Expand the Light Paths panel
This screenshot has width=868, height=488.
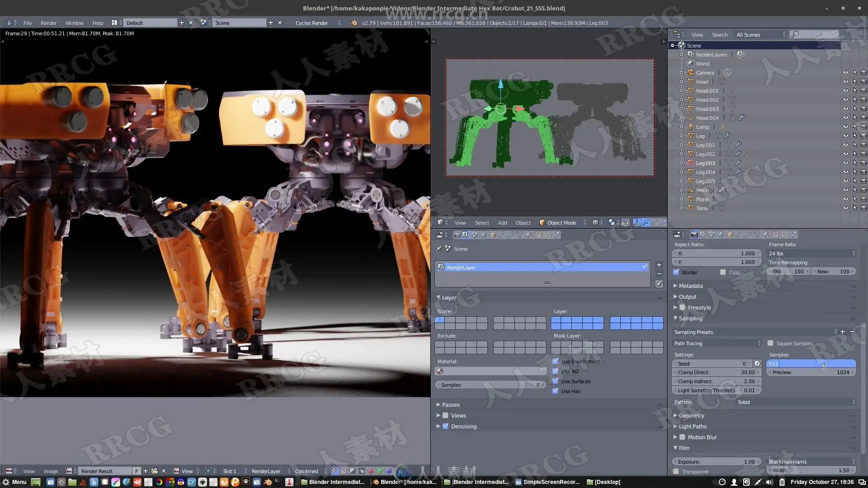[x=692, y=427]
